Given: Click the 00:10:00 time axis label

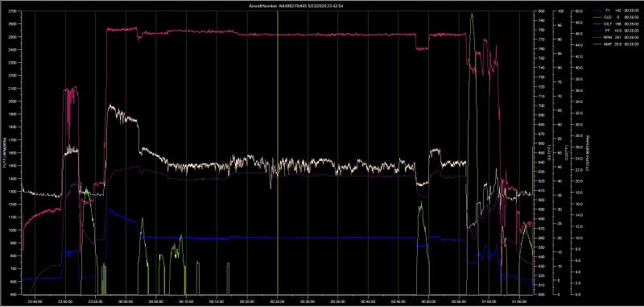Looking at the screenshot, I should tap(187, 300).
